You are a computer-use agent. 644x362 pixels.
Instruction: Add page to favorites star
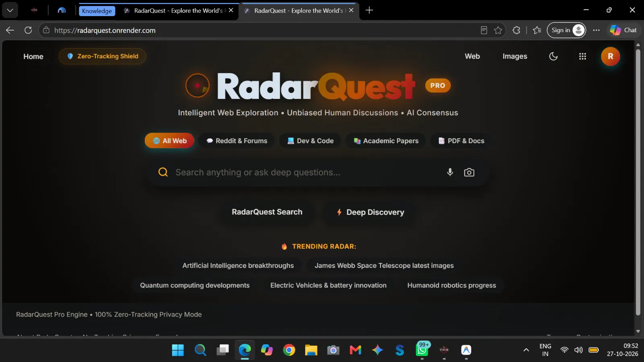(x=498, y=30)
